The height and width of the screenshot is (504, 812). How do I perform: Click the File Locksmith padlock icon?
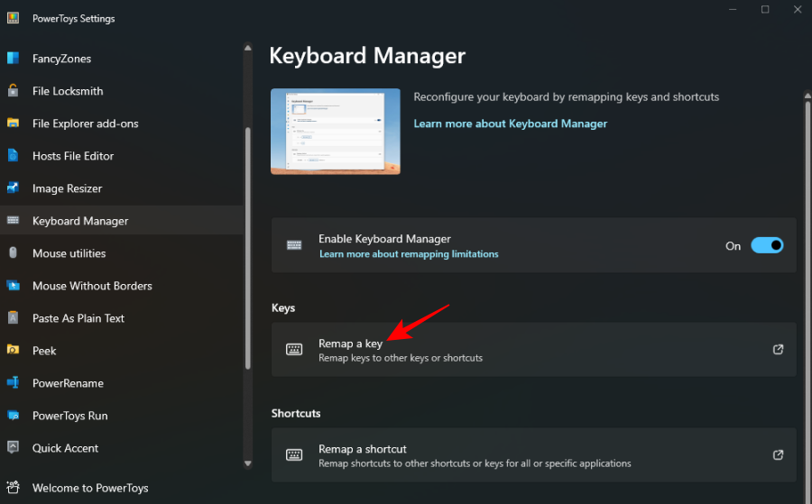14,91
